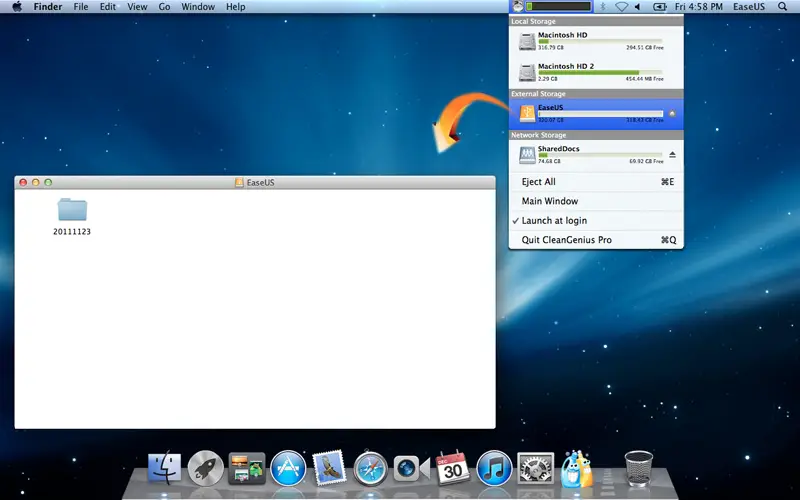Open iCal calendar from the Dock

[x=453, y=467]
